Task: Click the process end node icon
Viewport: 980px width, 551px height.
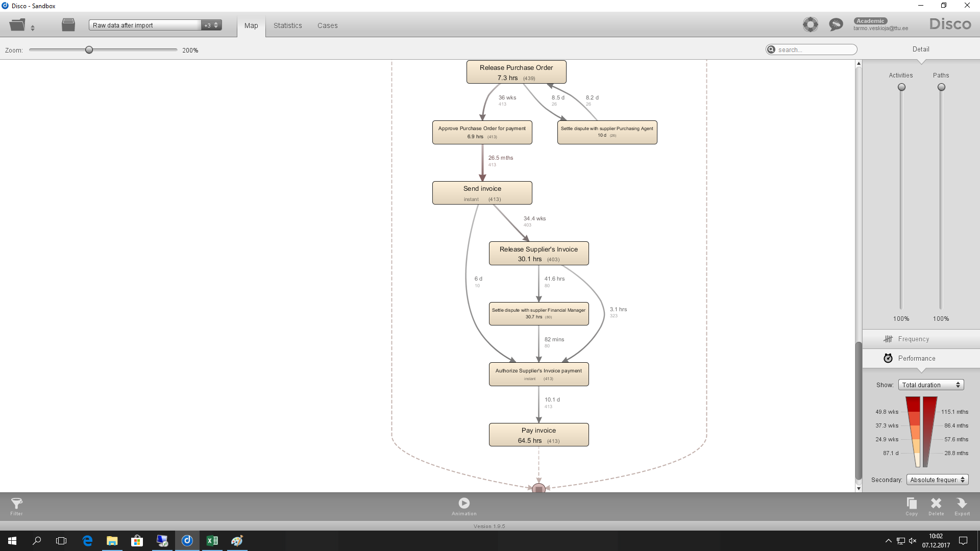Action: tap(538, 488)
